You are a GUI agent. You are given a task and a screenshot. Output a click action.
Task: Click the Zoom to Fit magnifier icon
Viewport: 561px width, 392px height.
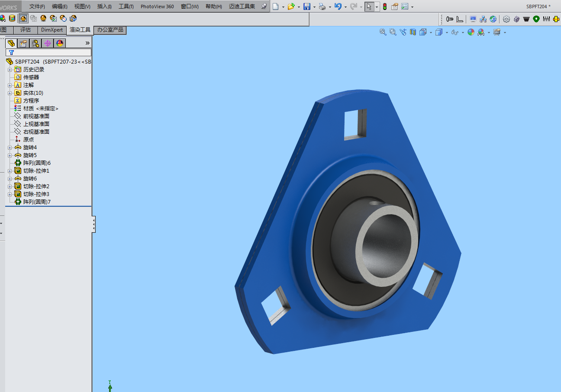click(x=383, y=32)
